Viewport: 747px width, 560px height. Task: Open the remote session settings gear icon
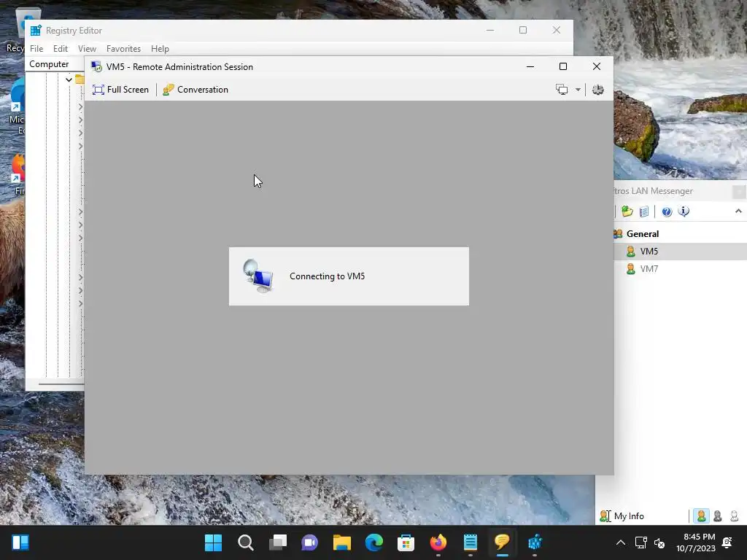[598, 90]
